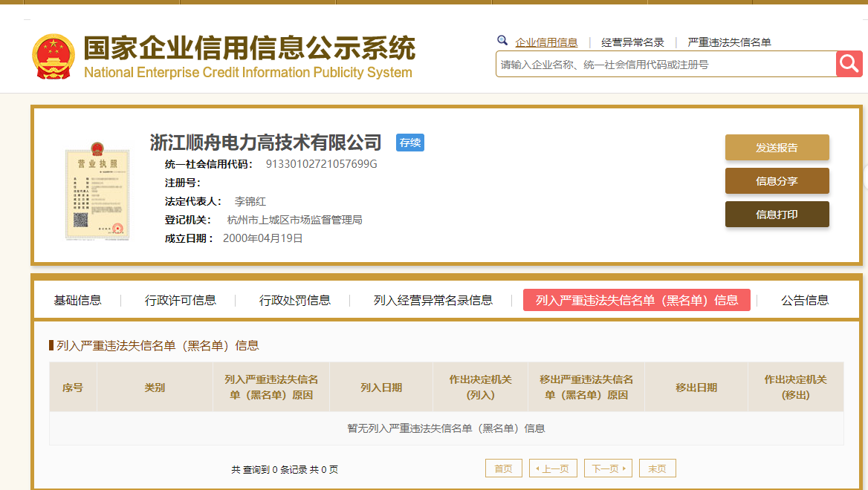Select the 列入严重违法失信名单（黑名单）信息 tab

(637, 300)
